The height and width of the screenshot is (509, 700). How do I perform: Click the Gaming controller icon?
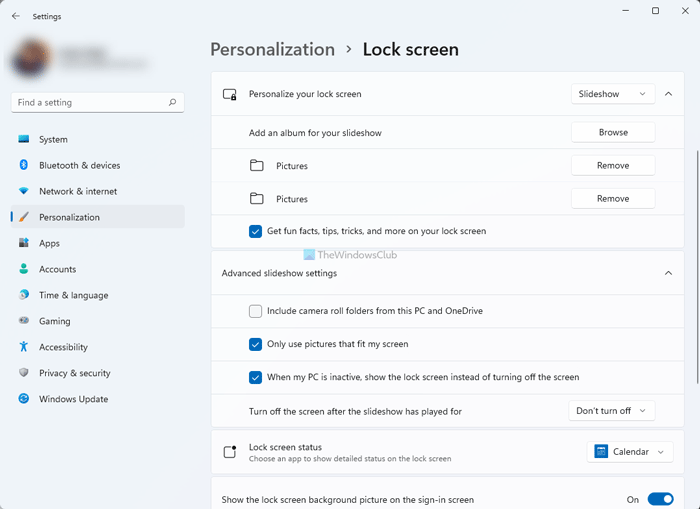click(x=24, y=322)
